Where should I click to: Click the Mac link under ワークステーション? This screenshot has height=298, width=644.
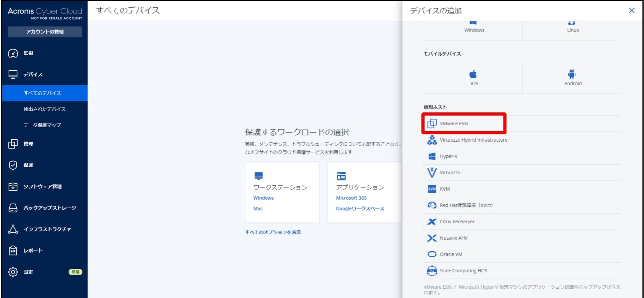(x=258, y=209)
